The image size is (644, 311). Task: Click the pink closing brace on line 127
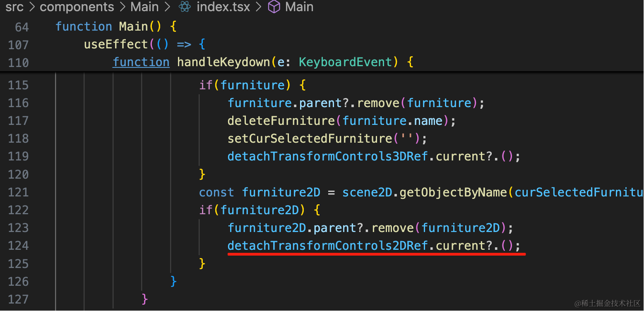144,299
